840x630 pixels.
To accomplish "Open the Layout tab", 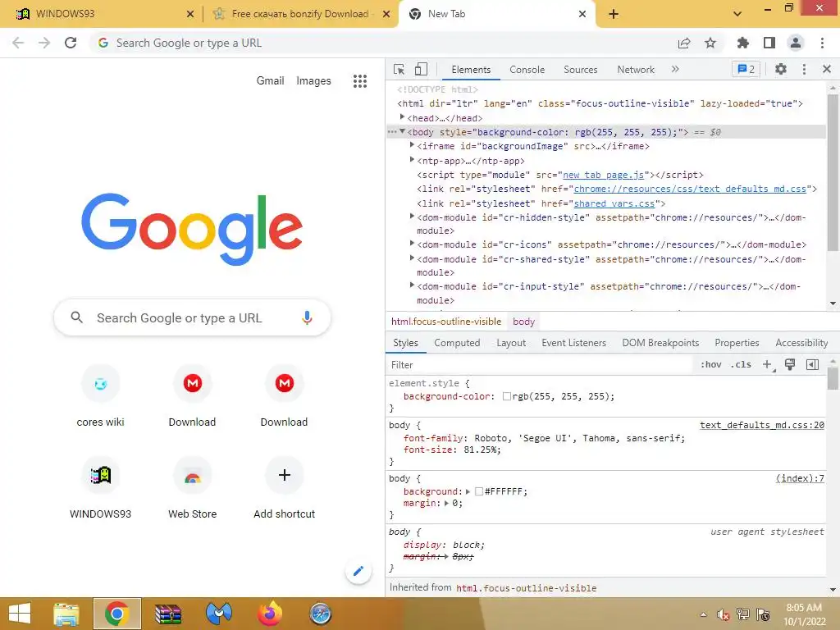I will tap(511, 343).
